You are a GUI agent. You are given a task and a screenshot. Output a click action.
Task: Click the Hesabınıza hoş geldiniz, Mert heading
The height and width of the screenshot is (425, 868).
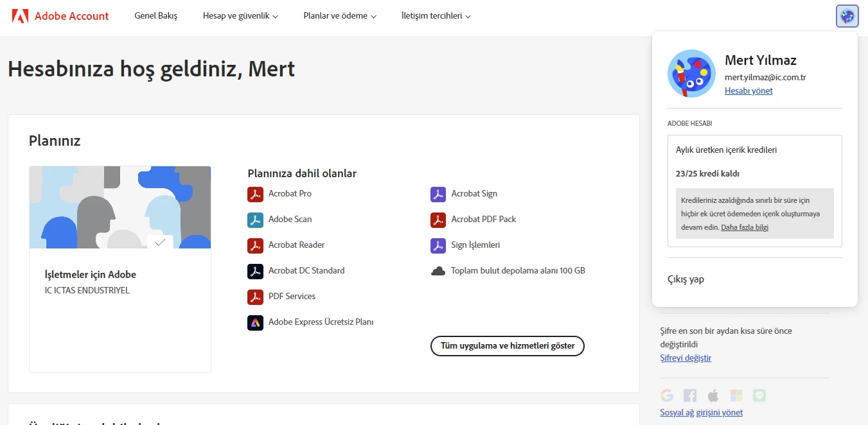[x=151, y=69]
